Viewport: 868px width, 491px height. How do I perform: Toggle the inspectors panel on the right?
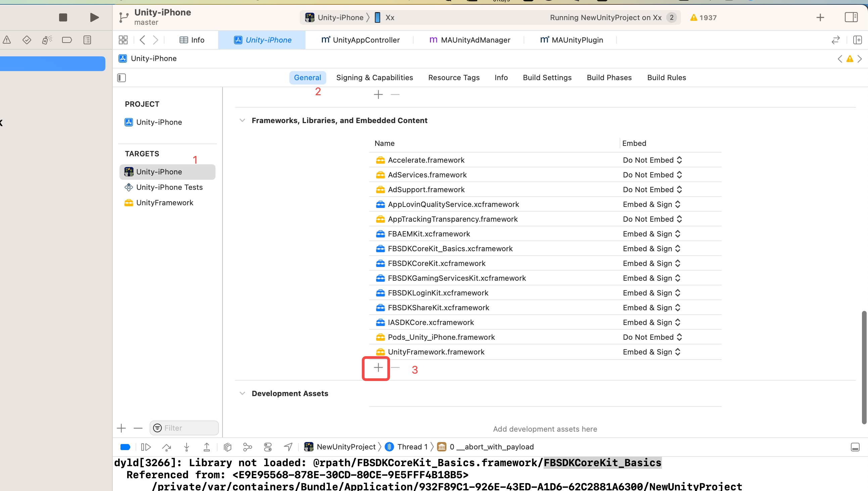coord(851,17)
